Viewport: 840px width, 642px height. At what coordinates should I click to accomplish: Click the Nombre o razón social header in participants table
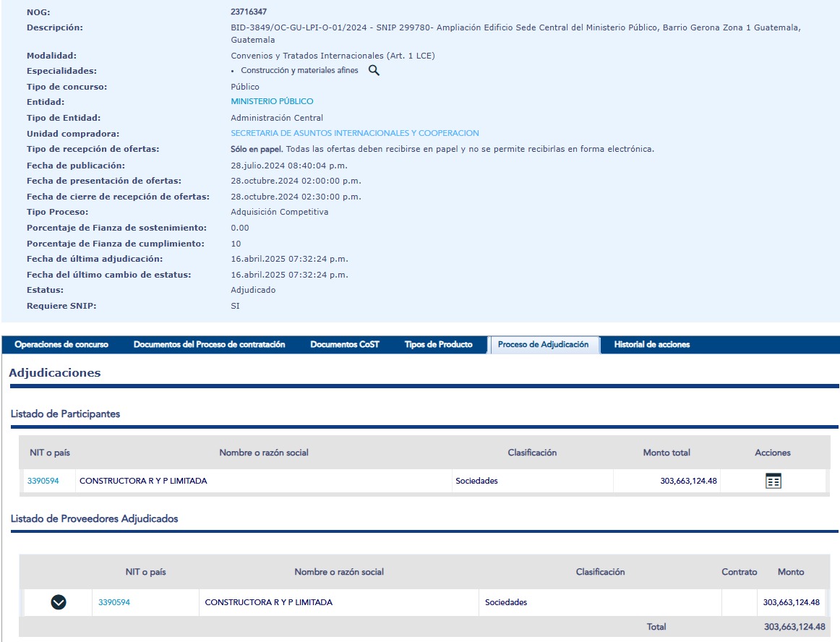pos(264,453)
